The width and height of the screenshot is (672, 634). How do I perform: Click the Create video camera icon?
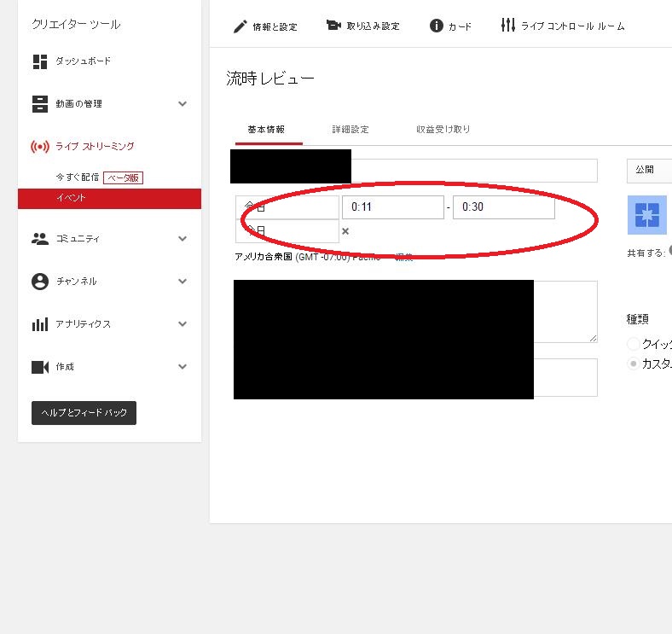coord(40,367)
